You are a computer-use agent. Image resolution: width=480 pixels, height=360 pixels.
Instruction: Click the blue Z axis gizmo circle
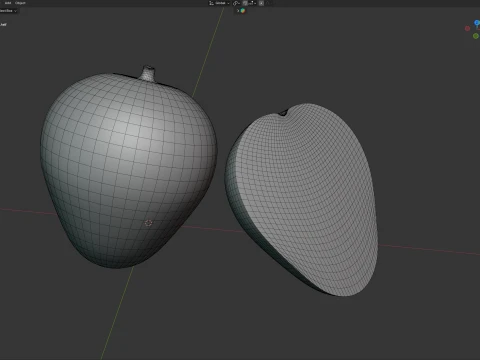point(477,23)
